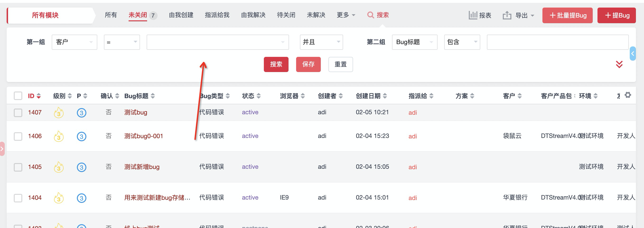Switch to the 所有 tab

(x=111, y=15)
